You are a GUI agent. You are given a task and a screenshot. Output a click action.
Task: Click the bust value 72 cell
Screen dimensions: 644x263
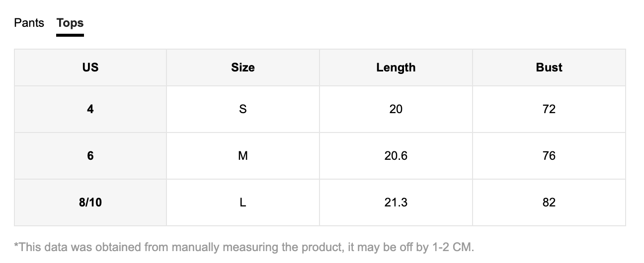click(549, 109)
